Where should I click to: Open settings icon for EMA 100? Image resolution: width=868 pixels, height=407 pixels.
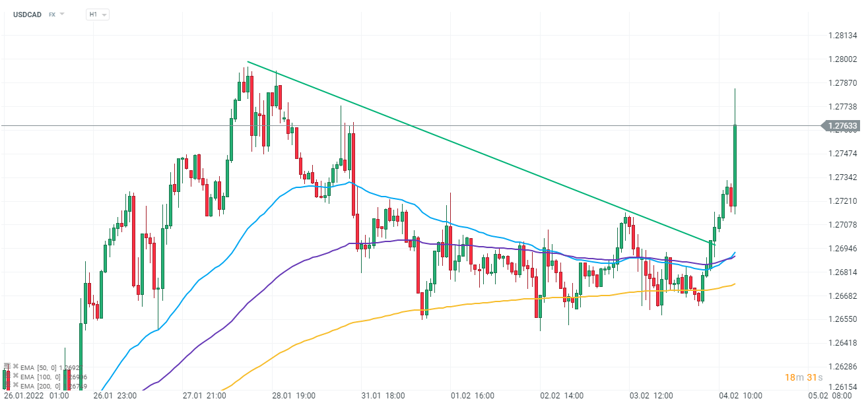click(x=7, y=376)
